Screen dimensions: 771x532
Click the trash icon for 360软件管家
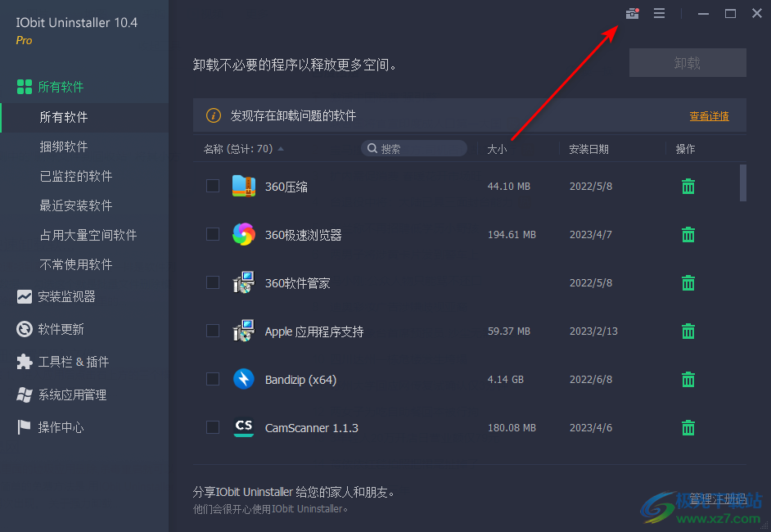click(x=688, y=282)
